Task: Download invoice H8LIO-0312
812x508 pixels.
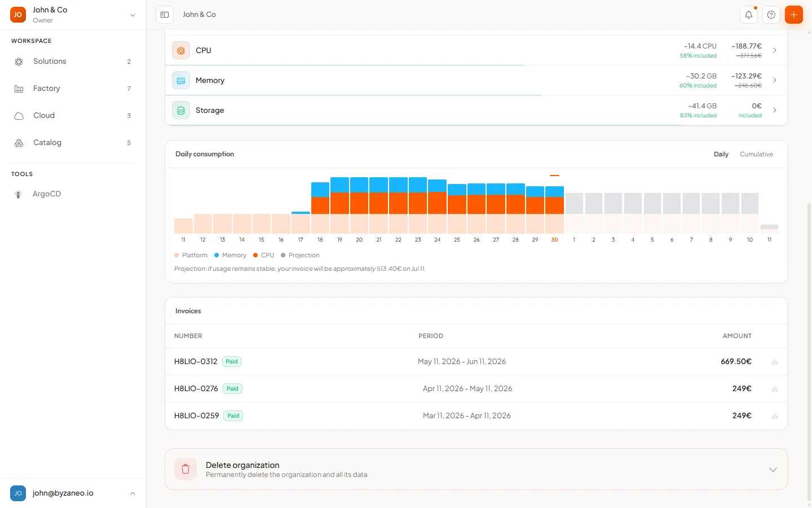Action: coord(775,362)
